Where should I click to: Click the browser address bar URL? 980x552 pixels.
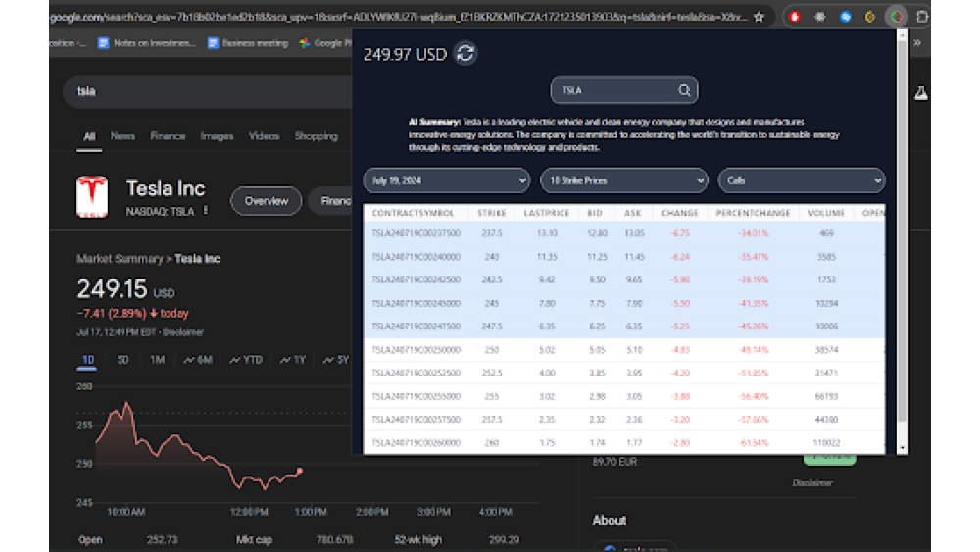[398, 17]
